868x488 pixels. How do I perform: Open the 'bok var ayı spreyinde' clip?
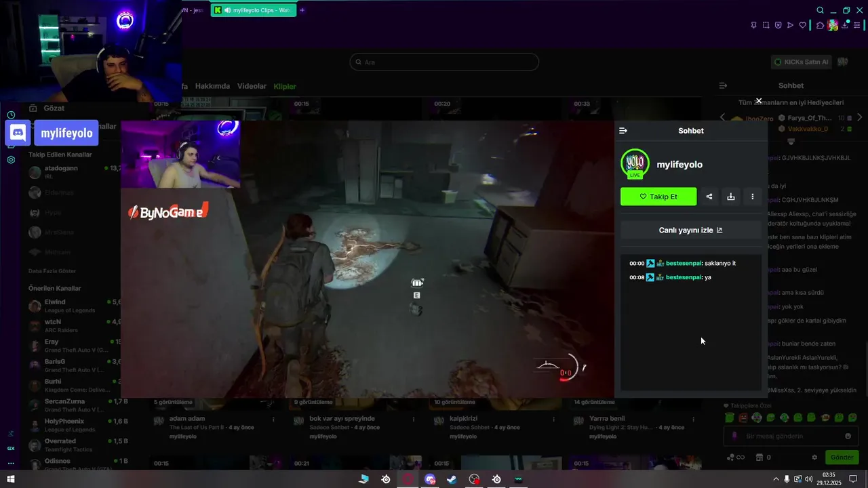(x=342, y=418)
